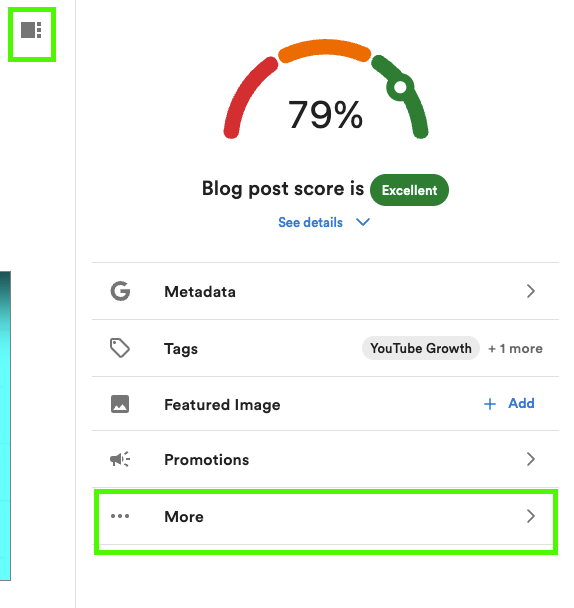Viewport: 574px width, 608px height.
Task: Click the +1 more tags text
Action: 515,349
